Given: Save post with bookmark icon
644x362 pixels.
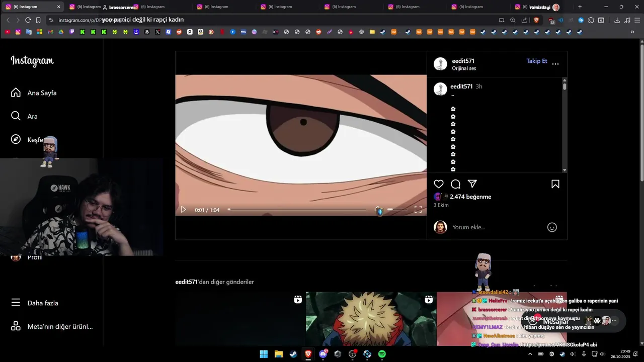Looking at the screenshot, I should (555, 184).
